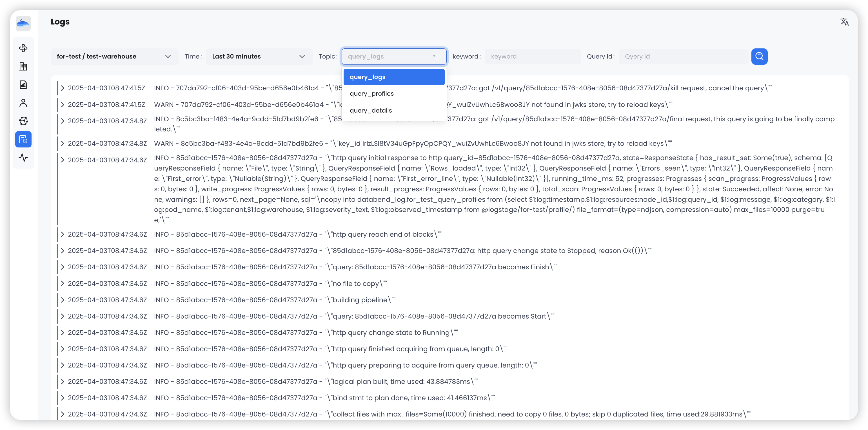Image resolution: width=868 pixels, height=430 pixels.
Task: Click the blue whale logo
Action: click(23, 23)
